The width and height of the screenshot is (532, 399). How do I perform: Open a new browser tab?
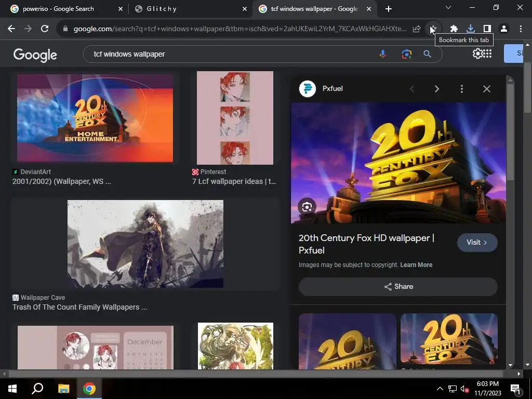389,9
